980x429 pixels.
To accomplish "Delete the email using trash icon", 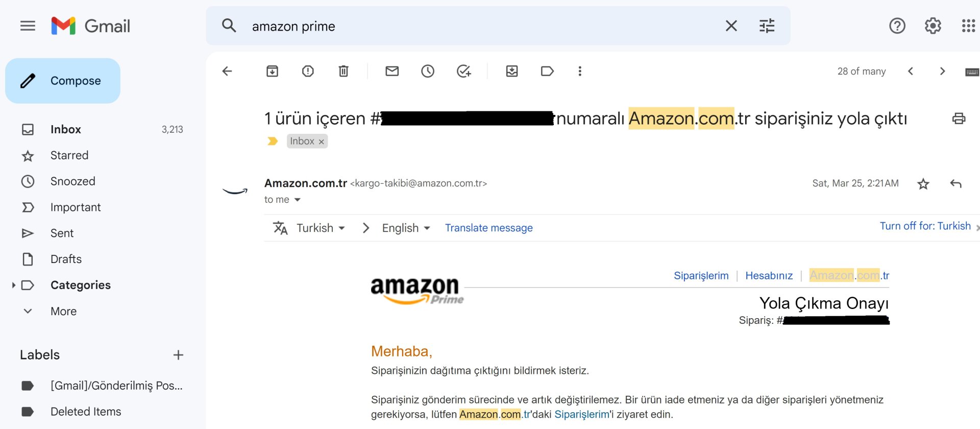I will [342, 71].
